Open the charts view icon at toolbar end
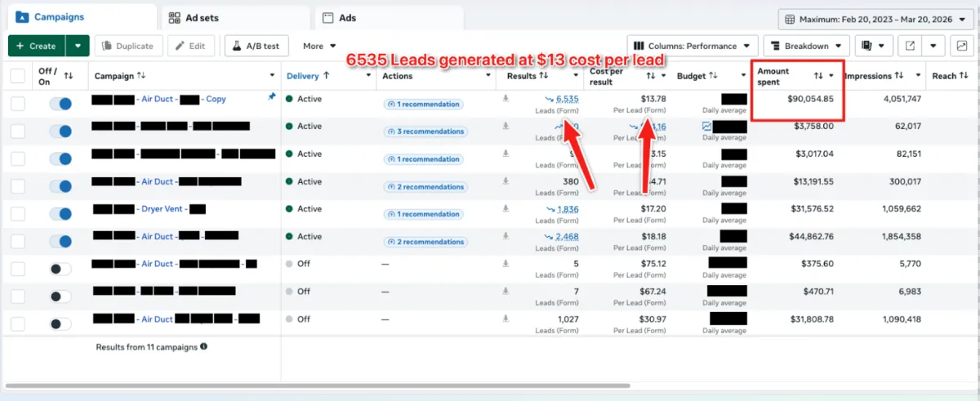 pos(960,47)
